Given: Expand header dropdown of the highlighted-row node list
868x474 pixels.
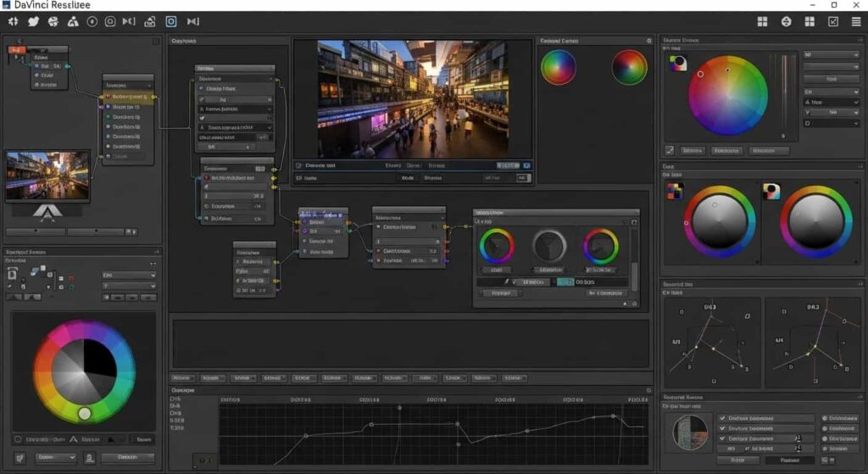Looking at the screenshot, I should click(x=149, y=86).
